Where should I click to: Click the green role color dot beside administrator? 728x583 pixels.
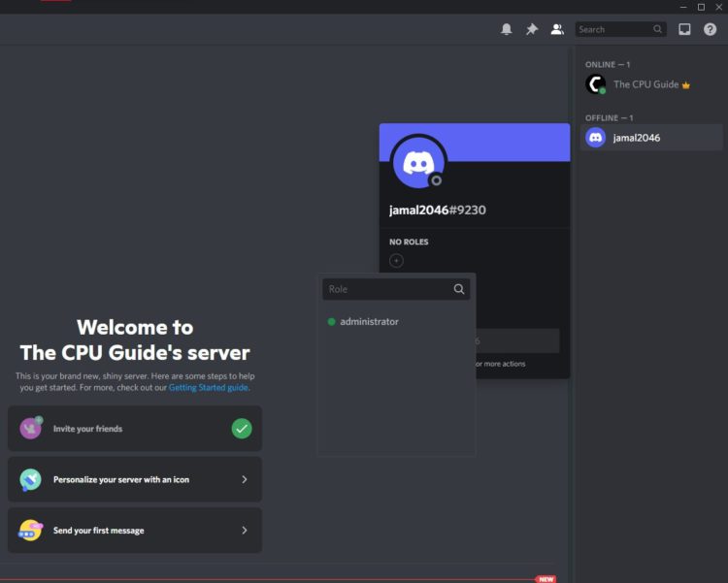[x=332, y=322]
